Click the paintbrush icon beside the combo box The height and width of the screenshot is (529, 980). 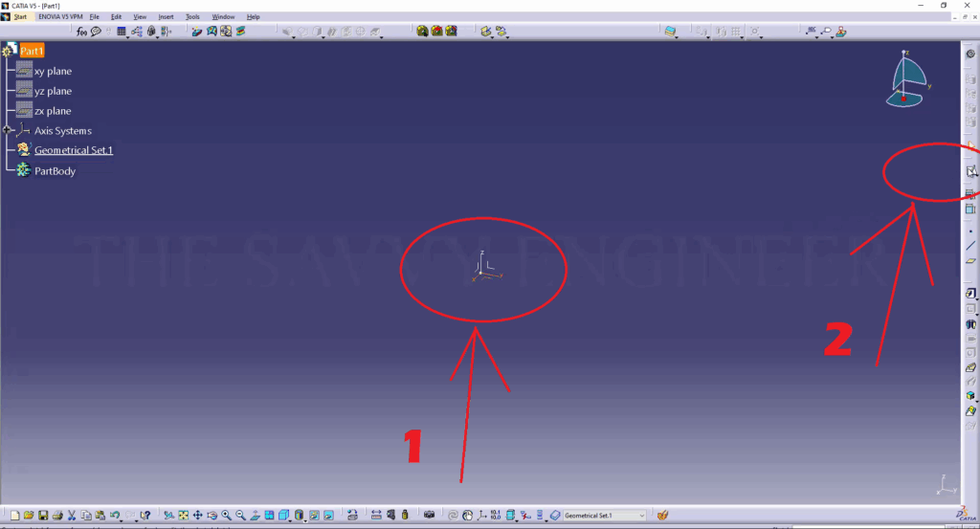pyautogui.click(x=662, y=516)
